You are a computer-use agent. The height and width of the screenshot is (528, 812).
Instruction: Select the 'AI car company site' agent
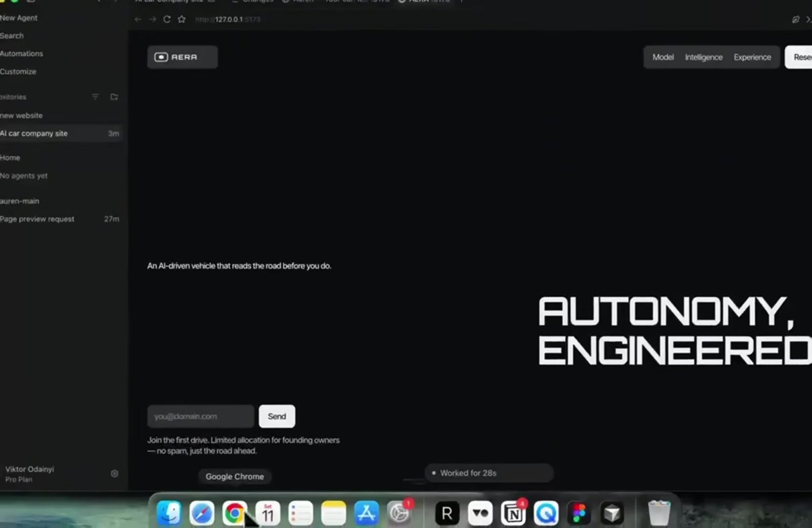point(61,133)
